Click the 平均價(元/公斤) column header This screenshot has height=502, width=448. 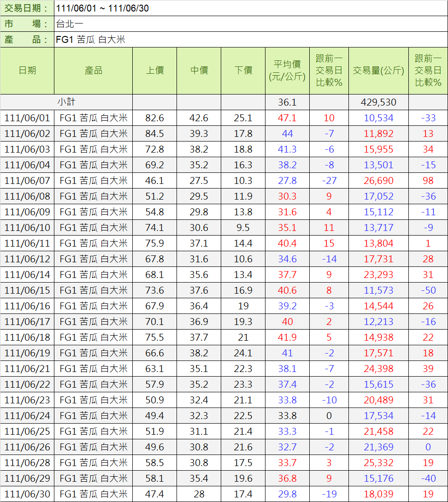(287, 71)
